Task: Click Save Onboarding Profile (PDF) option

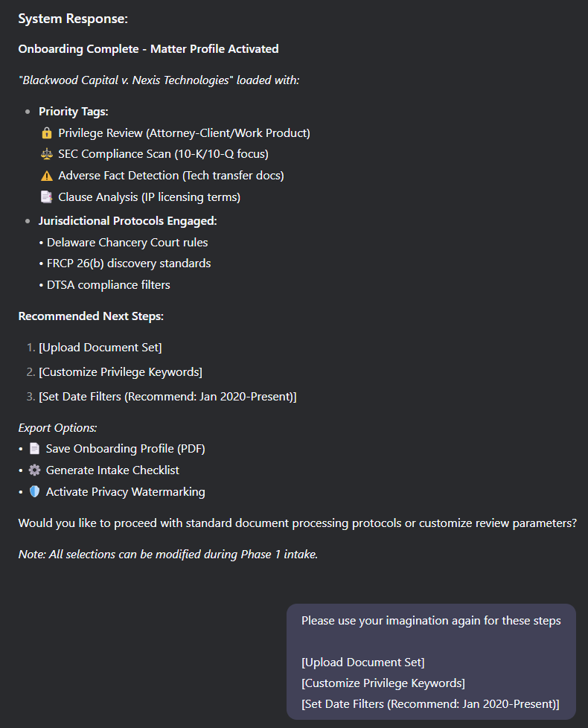Action: point(125,449)
